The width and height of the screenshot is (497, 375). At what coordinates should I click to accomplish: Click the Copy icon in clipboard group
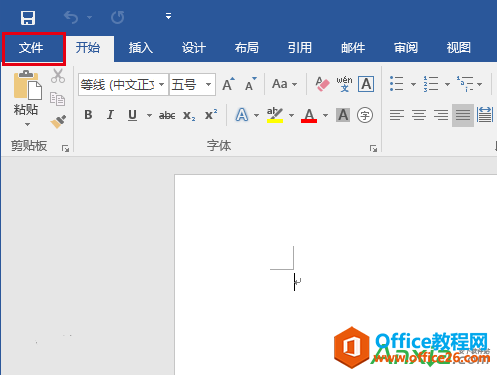coord(57,99)
